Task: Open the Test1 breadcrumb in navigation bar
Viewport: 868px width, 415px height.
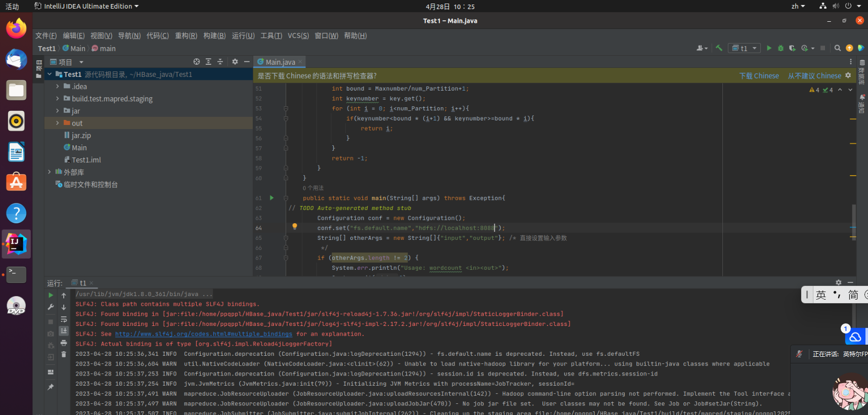Action: 47,49
